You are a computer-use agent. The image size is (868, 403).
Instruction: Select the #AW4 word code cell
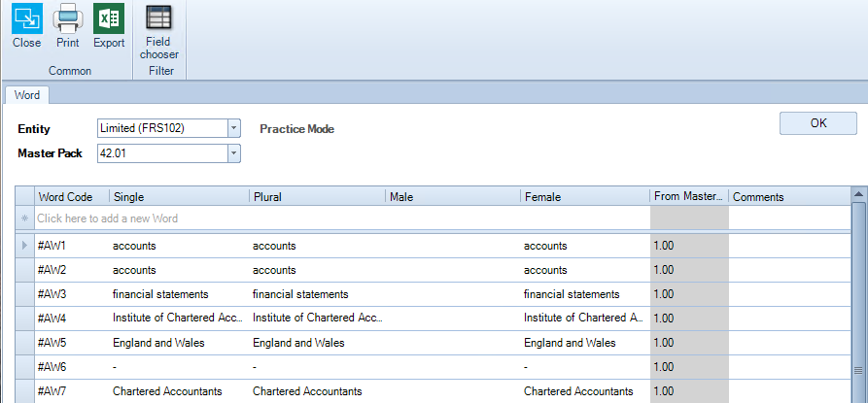[x=72, y=319]
